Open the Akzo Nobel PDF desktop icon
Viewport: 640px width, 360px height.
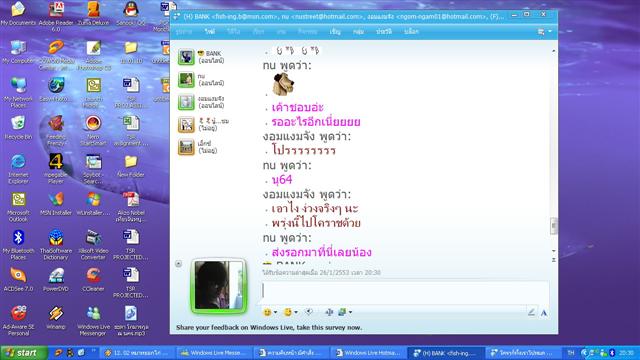tap(131, 207)
